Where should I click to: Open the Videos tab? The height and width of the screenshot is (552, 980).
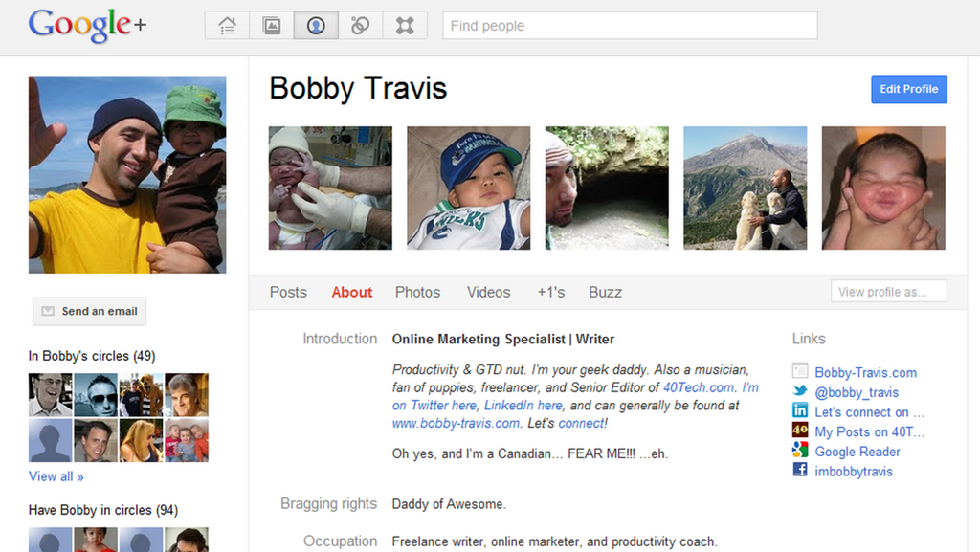coord(488,292)
